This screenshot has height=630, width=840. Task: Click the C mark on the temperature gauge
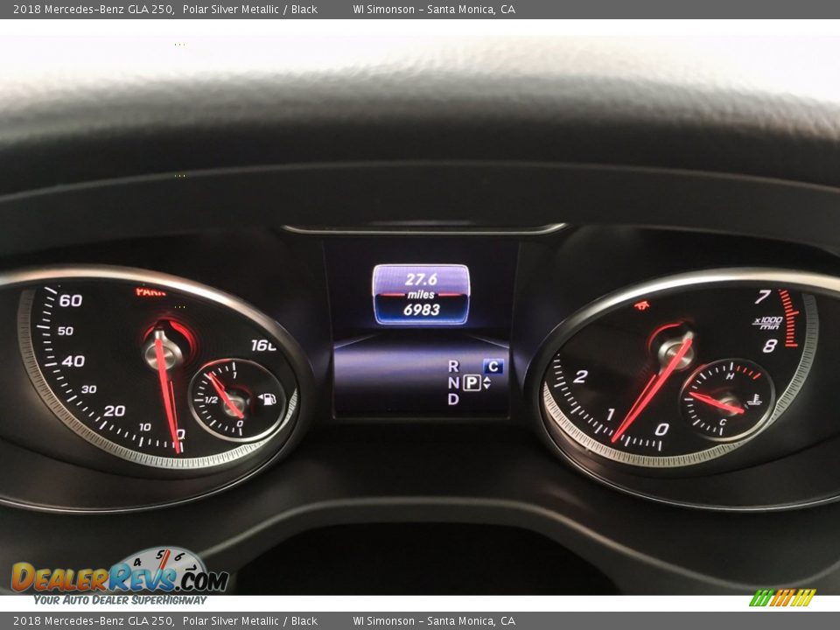tap(723, 422)
